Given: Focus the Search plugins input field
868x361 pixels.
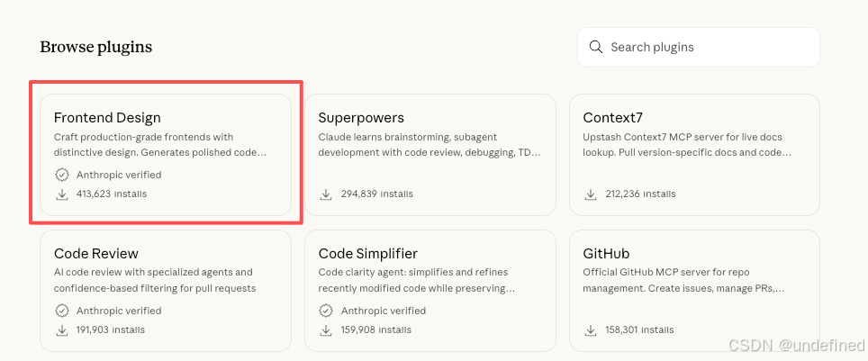Looking at the screenshot, I should pos(699,47).
